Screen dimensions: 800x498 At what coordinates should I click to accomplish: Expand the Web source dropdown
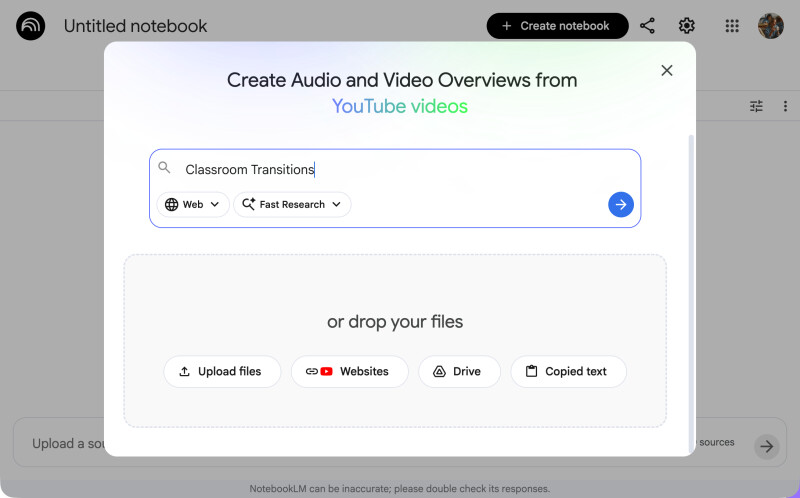click(x=193, y=204)
